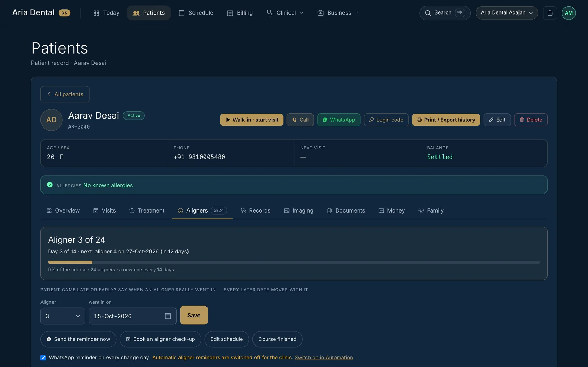Save the aligner date
Image resolution: width=588 pixels, height=367 pixels.
pos(194,315)
